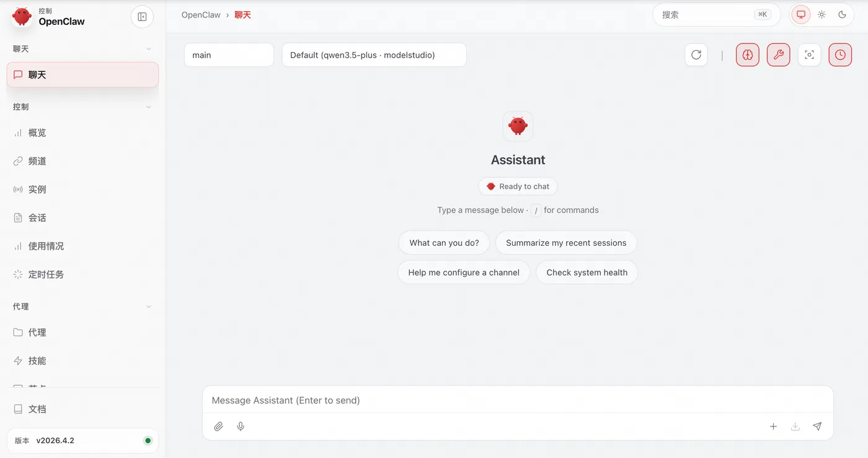Click the Assistant heading text
The image size is (868, 458).
(x=518, y=160)
